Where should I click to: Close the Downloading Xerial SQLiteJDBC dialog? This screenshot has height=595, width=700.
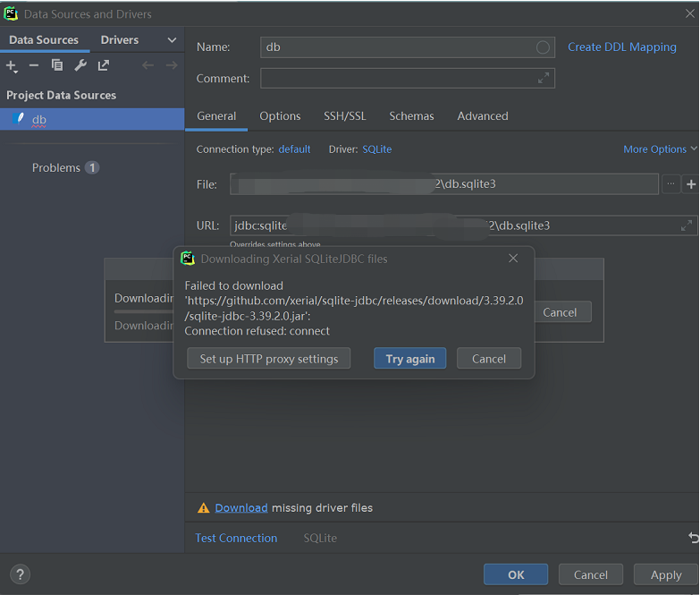point(513,259)
